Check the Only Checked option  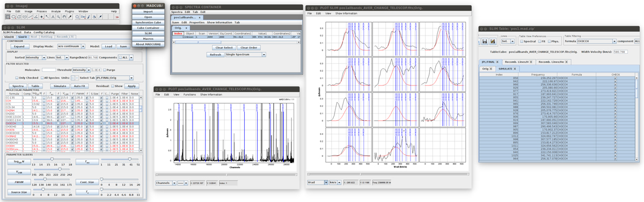17,78
